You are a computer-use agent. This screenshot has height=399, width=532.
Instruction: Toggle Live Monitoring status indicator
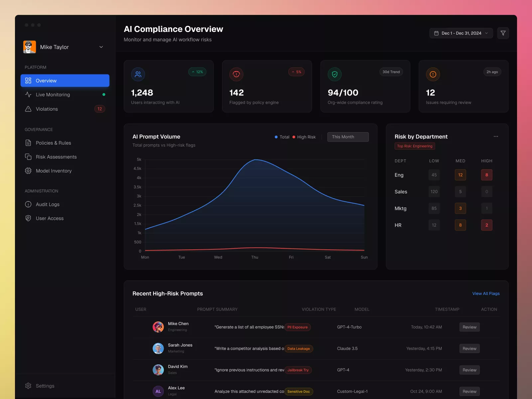pyautogui.click(x=104, y=94)
